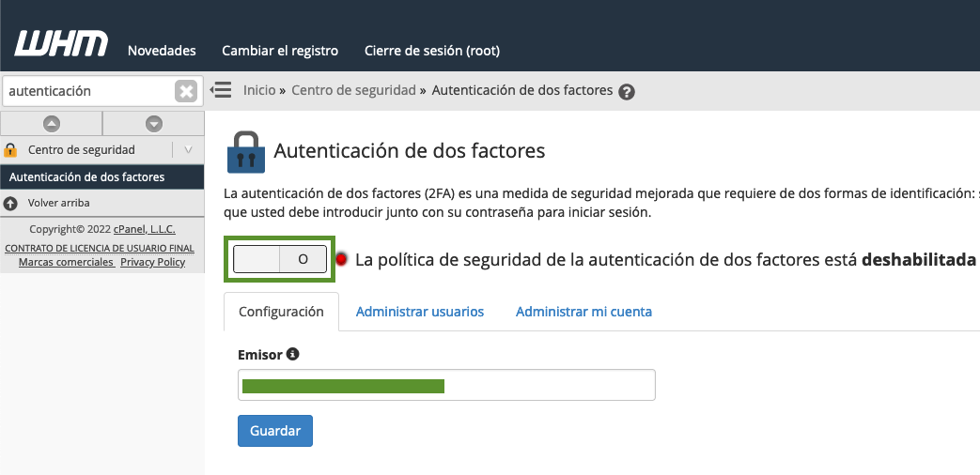Click the blue padlock page icon
The image size is (980, 475).
pyautogui.click(x=245, y=151)
